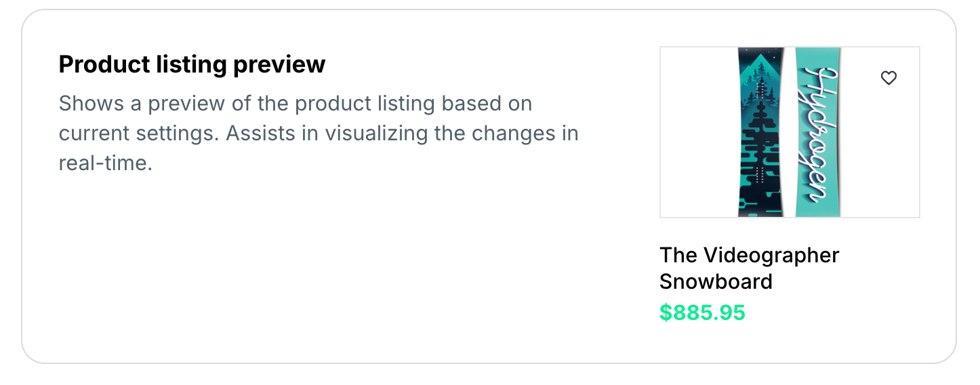The image size is (980, 385).
Task: Click the dotted binding inserts on the dark snowboard
Action: coord(760,175)
